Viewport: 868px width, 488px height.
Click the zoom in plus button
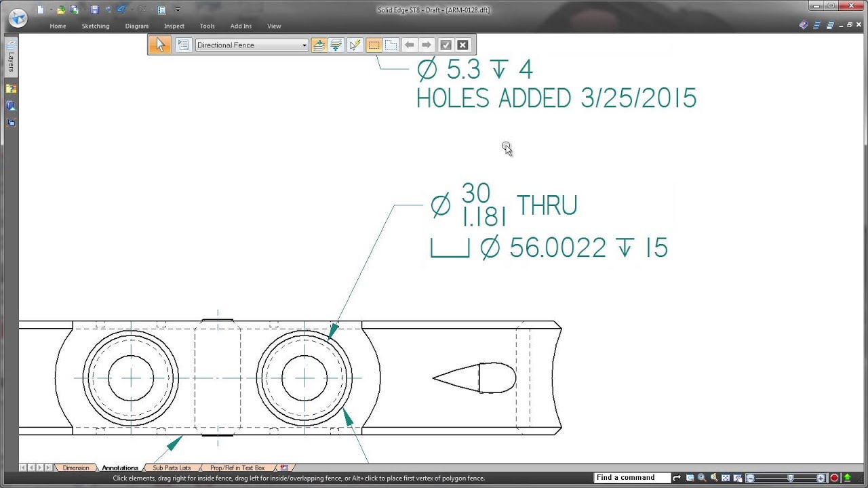[821, 478]
